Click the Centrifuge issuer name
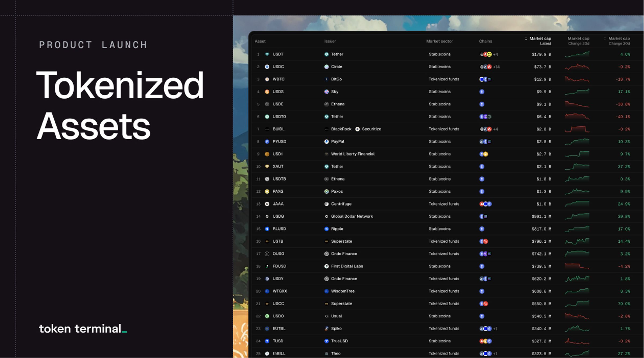Screen dimensions: 644x358 click(x=341, y=204)
